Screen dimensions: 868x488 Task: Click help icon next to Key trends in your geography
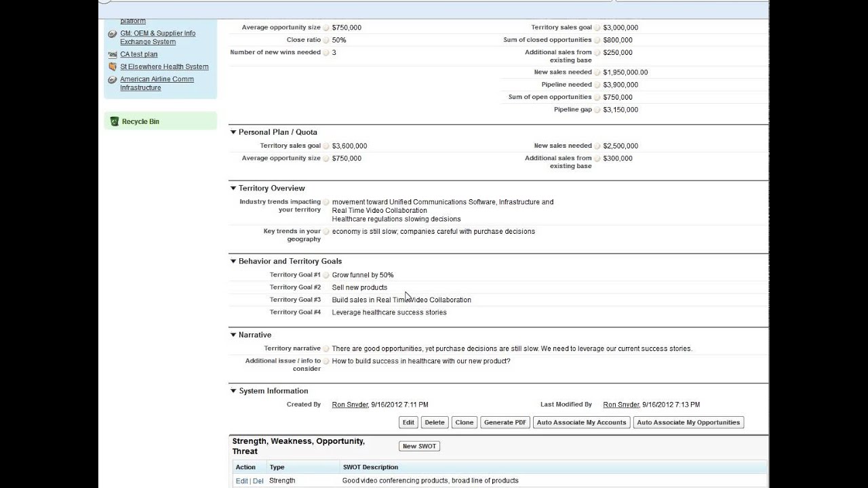point(326,232)
